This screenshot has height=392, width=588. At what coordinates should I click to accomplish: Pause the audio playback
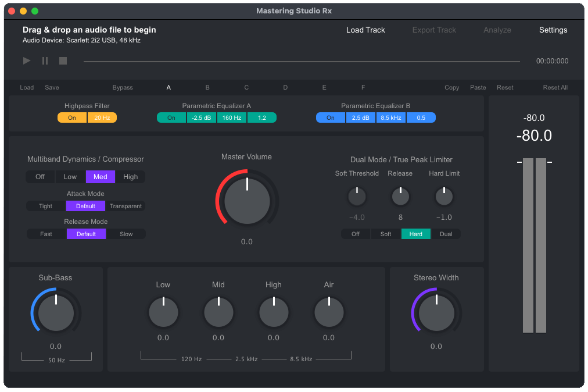tap(44, 60)
